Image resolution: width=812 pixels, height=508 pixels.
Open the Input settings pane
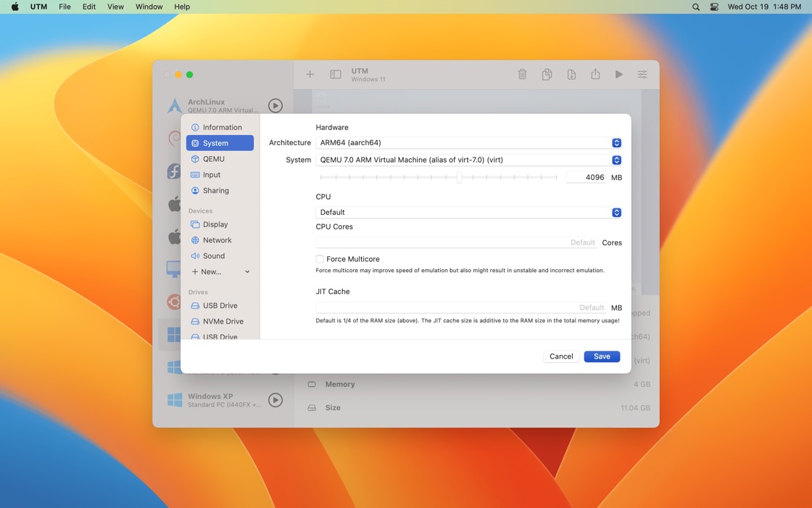[x=220, y=175]
